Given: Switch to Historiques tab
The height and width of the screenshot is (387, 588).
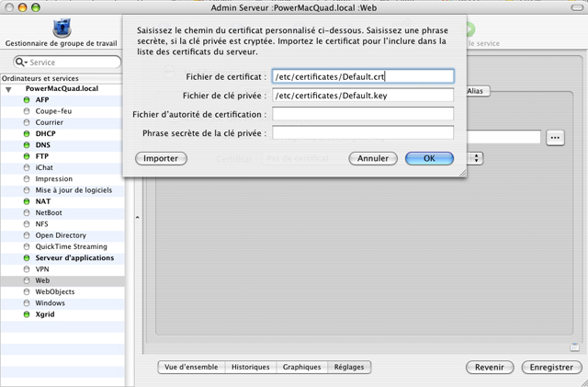Looking at the screenshot, I should point(251,367).
